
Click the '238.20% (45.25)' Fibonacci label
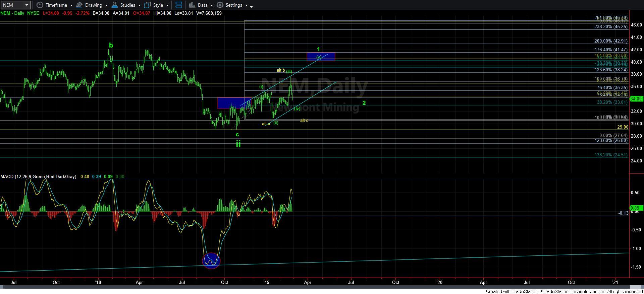611,27
